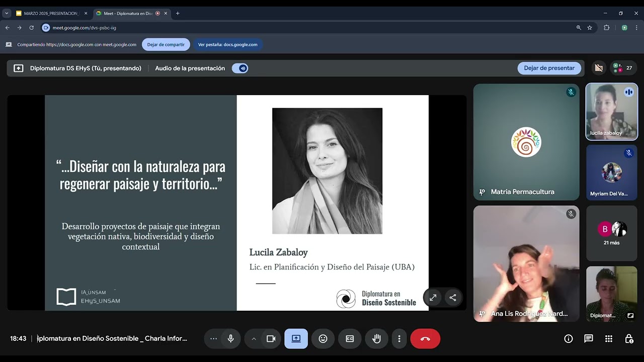Click the presentation screen icon beside Diplomatura DS
644x362 pixels.
click(19, 68)
